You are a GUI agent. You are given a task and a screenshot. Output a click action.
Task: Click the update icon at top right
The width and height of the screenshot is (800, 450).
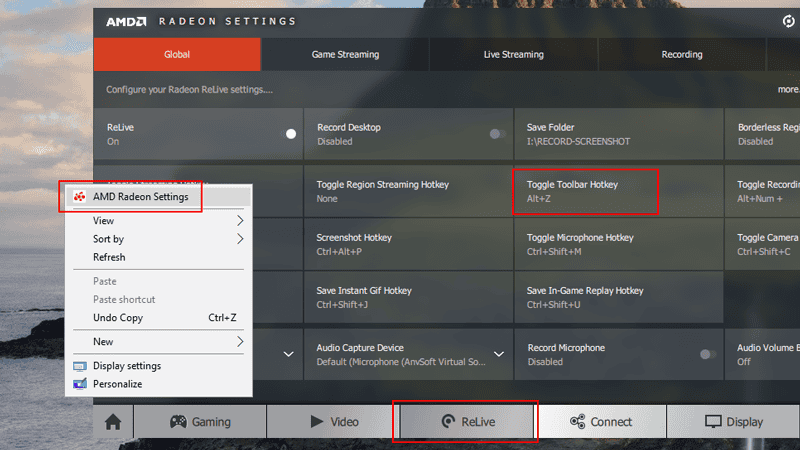click(x=788, y=21)
